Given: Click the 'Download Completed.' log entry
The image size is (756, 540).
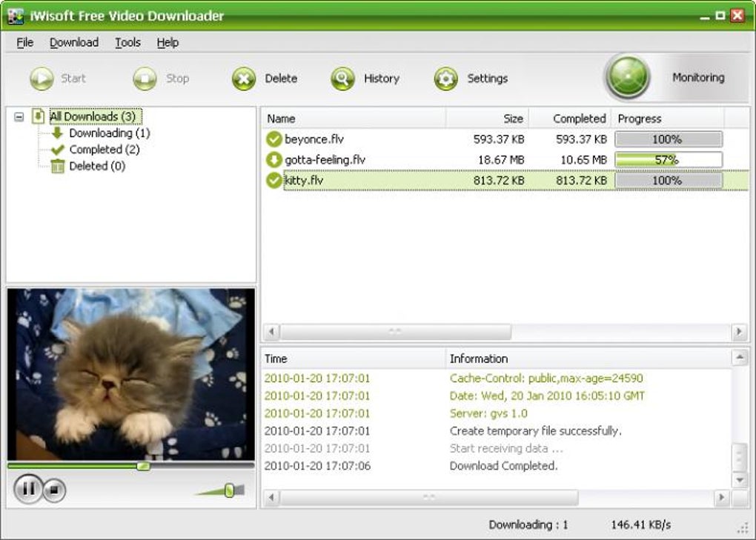Looking at the screenshot, I should click(503, 467).
